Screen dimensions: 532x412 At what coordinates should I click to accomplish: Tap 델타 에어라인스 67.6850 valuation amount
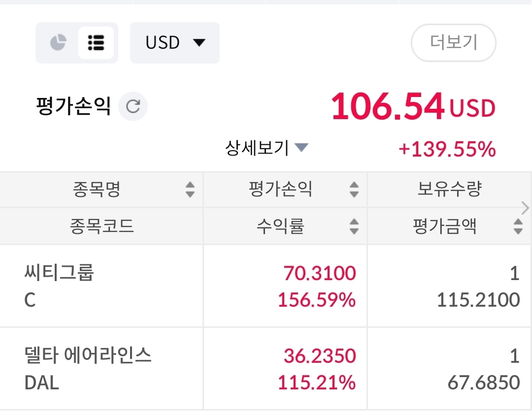coord(484,382)
